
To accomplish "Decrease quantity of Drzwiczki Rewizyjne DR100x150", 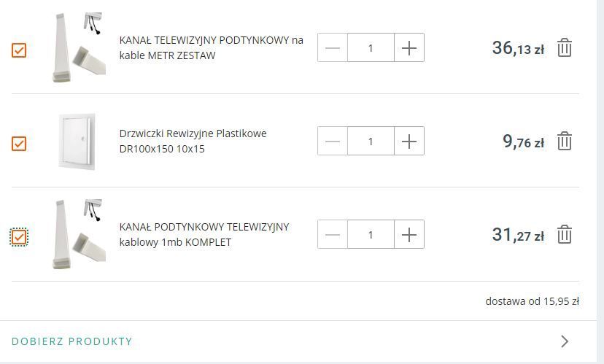I will tap(333, 141).
